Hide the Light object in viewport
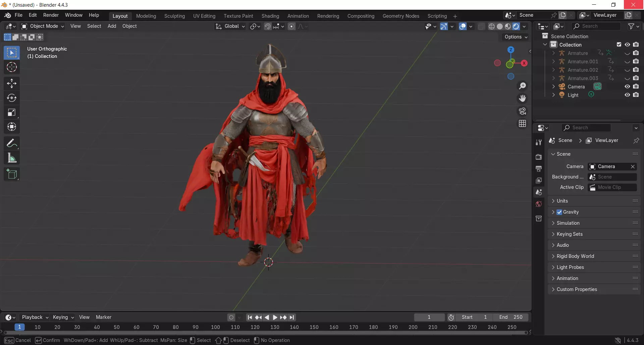This screenshot has width=644, height=345. 627,95
